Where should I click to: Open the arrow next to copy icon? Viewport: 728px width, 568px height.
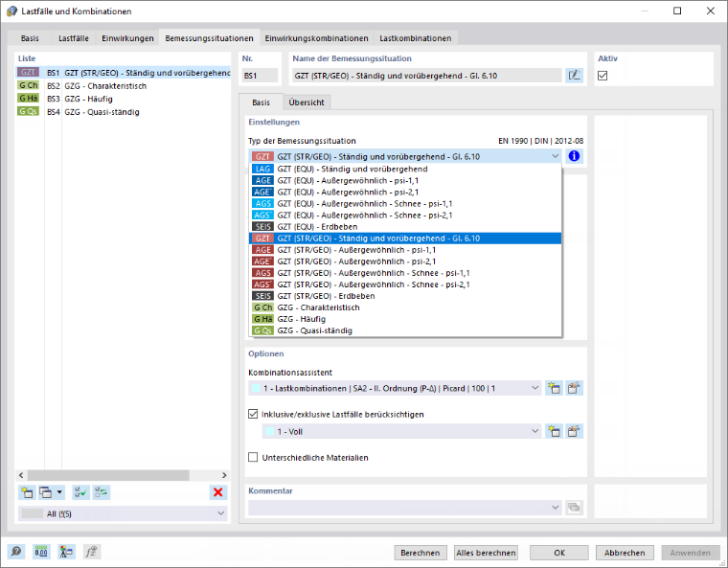59,492
